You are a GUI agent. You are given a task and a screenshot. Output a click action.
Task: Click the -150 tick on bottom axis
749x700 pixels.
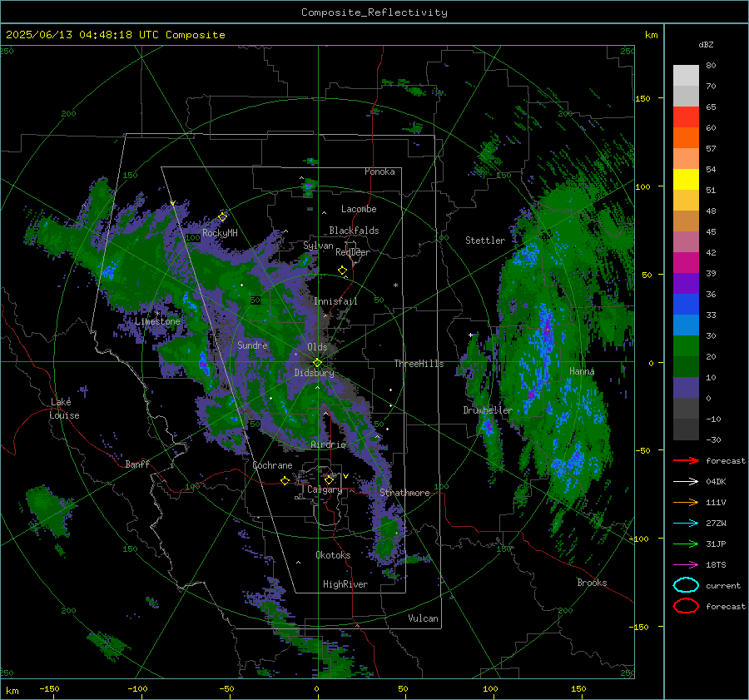pyautogui.click(x=49, y=688)
